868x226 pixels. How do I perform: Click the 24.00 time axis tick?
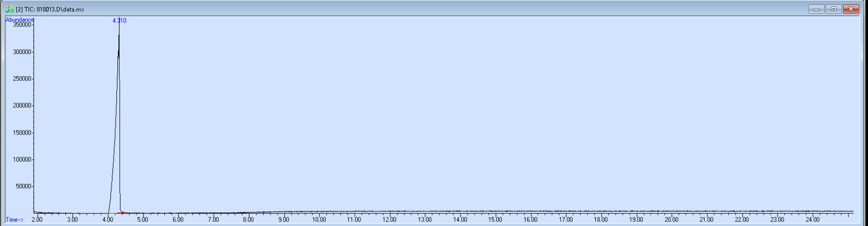pyautogui.click(x=812, y=220)
